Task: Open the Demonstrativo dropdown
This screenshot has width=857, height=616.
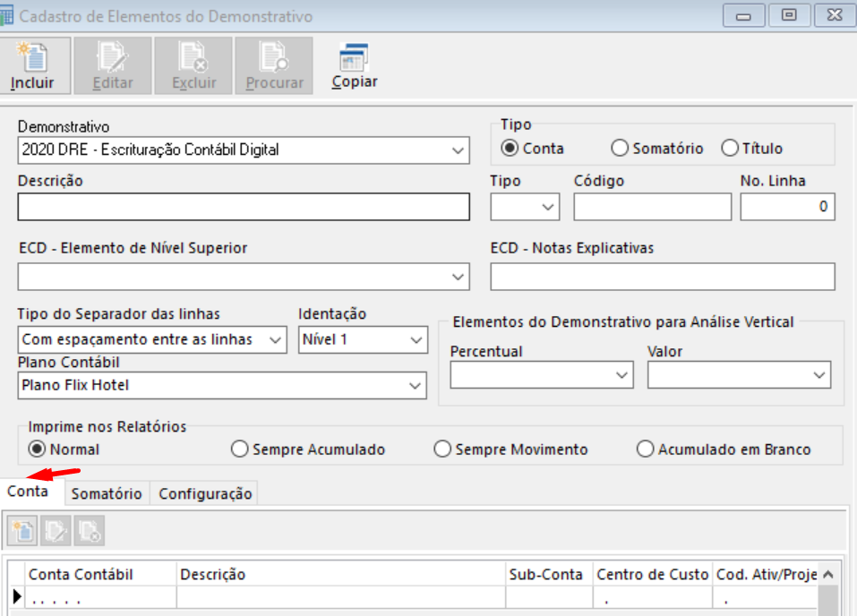Action: click(458, 150)
